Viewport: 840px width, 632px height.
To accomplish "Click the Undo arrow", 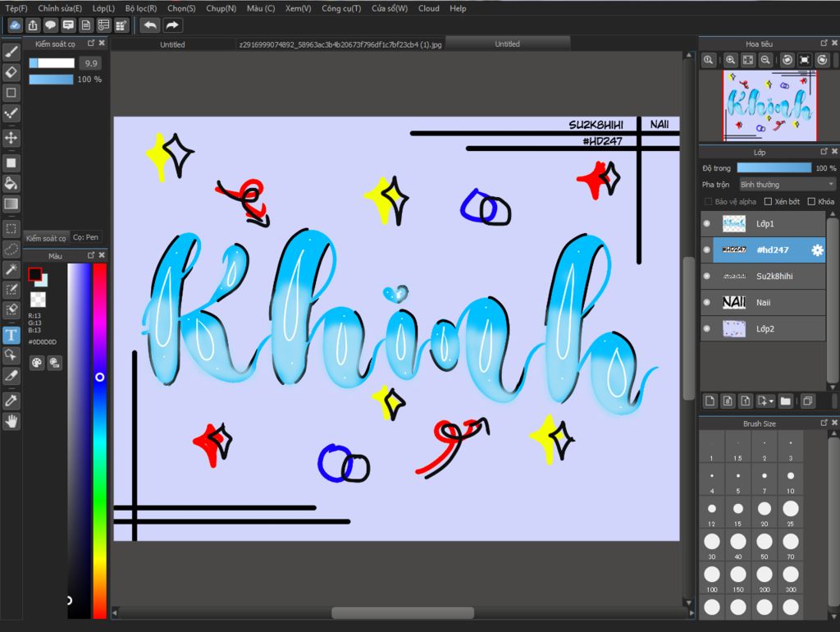I will [x=151, y=25].
